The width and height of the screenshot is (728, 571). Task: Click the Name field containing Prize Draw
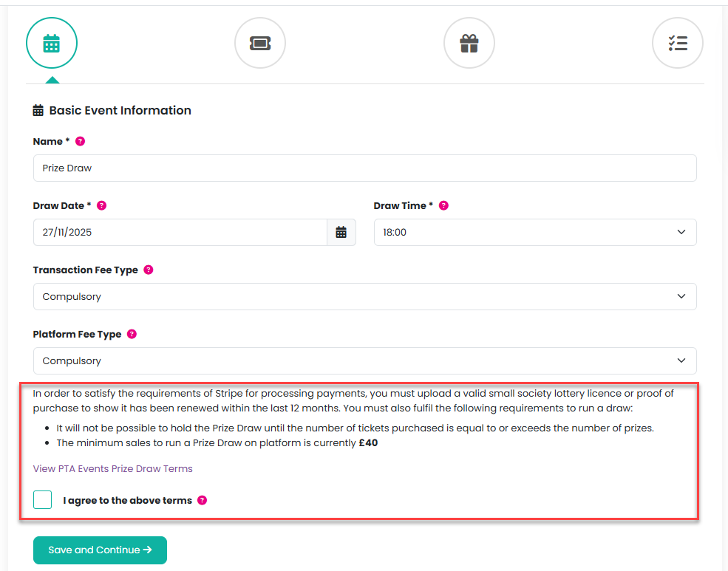(x=365, y=168)
